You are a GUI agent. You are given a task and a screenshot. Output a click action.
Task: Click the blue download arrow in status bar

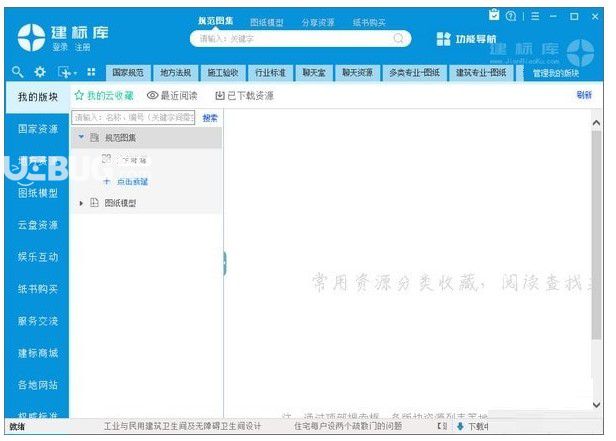click(x=460, y=426)
